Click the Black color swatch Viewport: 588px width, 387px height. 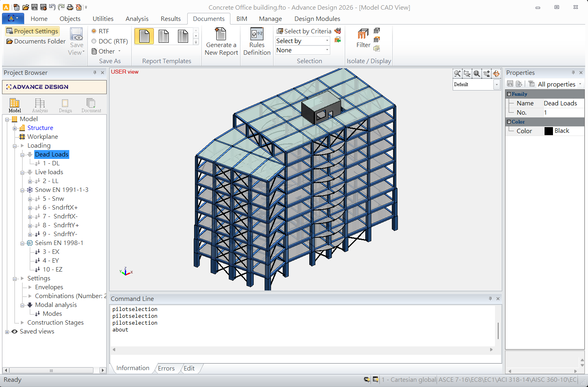coord(549,131)
